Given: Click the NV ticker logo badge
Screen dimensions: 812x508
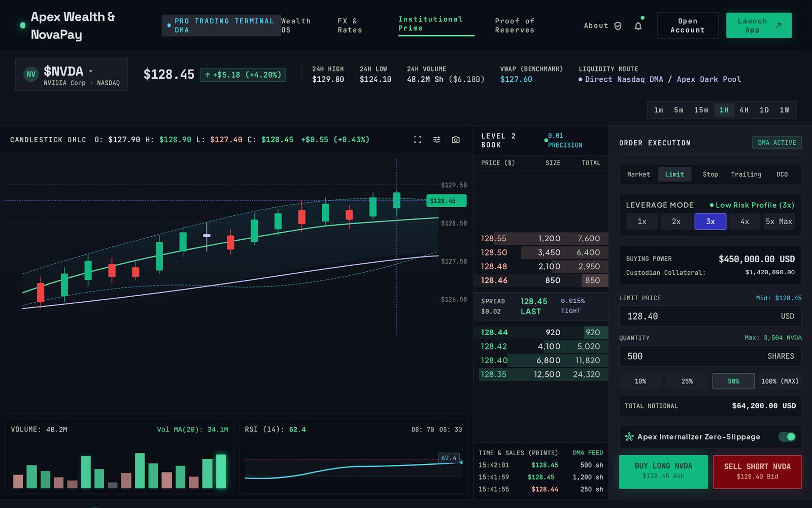Looking at the screenshot, I should (x=31, y=74).
